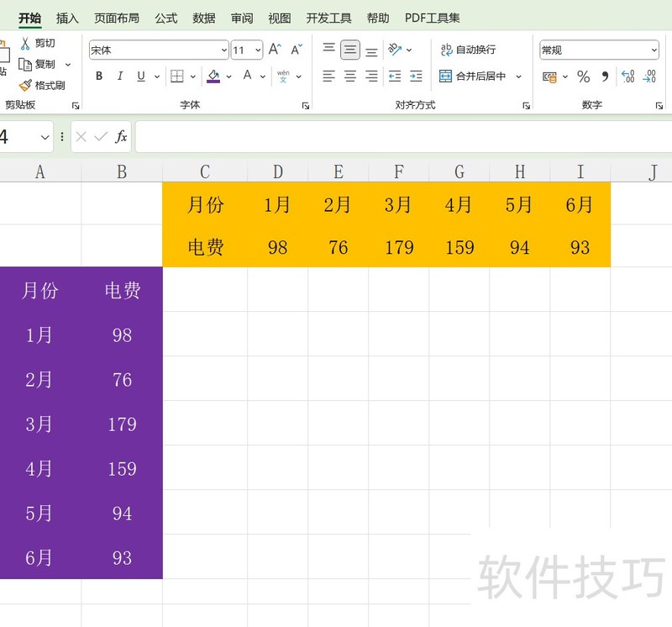Apply bold formatting with the B icon

click(x=98, y=75)
